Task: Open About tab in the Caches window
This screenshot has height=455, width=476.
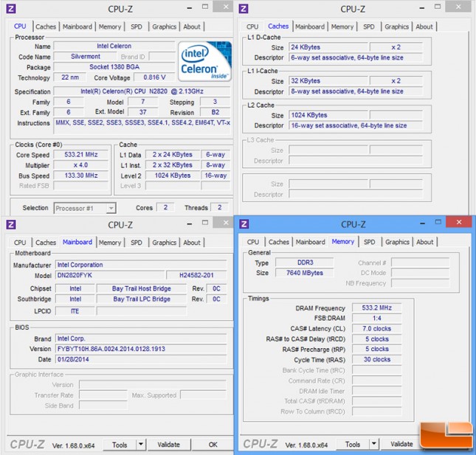Action: pyautogui.click(x=424, y=27)
